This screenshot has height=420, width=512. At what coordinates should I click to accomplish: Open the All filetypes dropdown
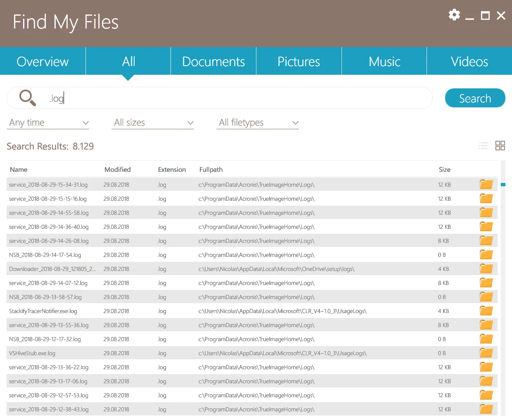click(258, 122)
